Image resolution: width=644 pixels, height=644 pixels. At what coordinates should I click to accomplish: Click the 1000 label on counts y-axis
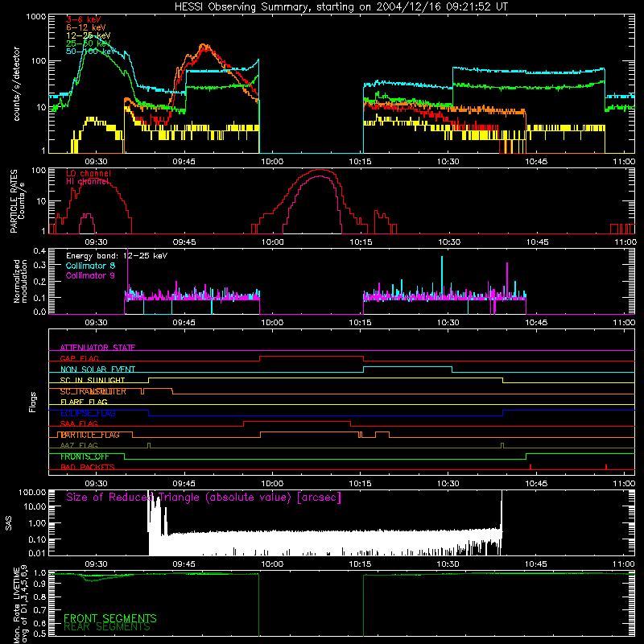(x=35, y=17)
